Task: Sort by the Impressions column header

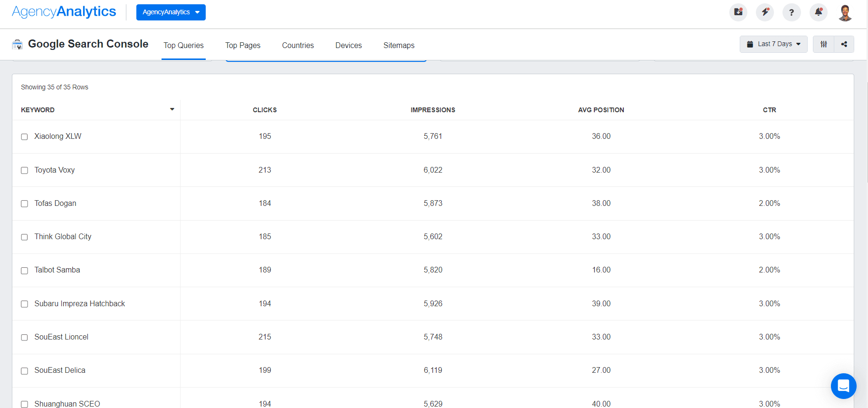Action: coord(432,110)
